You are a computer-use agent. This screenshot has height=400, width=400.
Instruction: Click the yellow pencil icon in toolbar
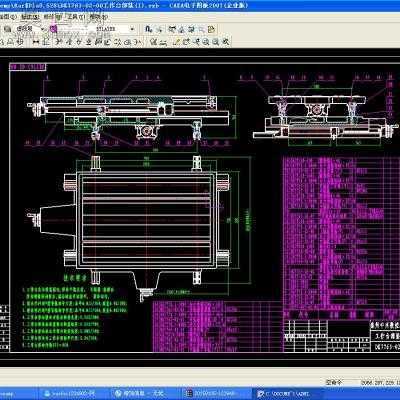(x=177, y=42)
